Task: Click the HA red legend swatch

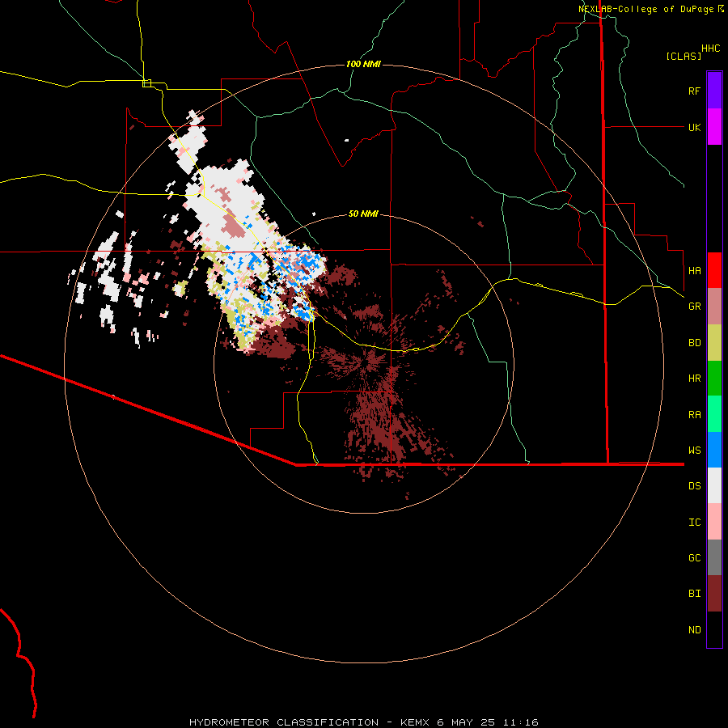Action: pyautogui.click(x=714, y=270)
